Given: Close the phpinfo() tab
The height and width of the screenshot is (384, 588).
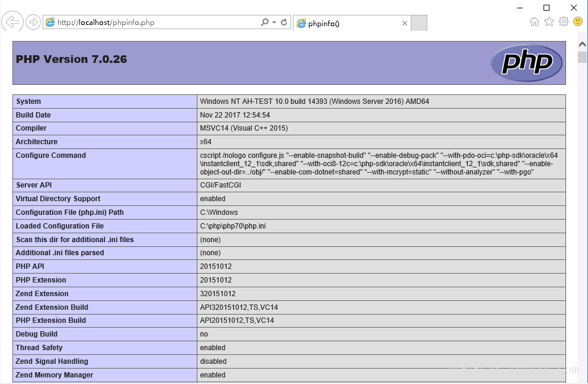Looking at the screenshot, I should point(405,23).
